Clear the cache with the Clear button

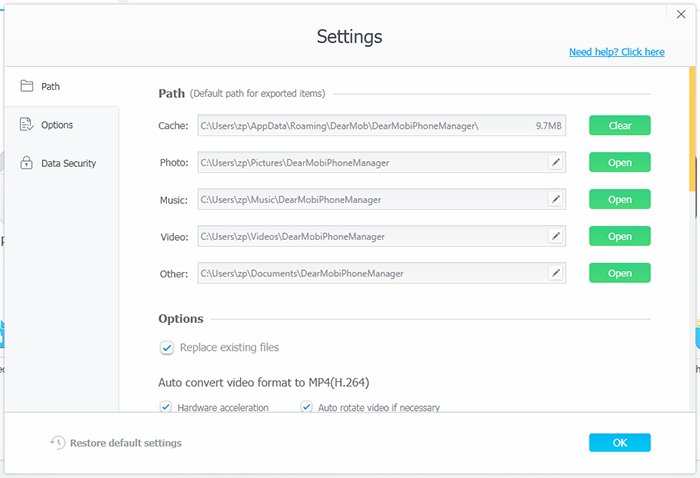pos(620,125)
